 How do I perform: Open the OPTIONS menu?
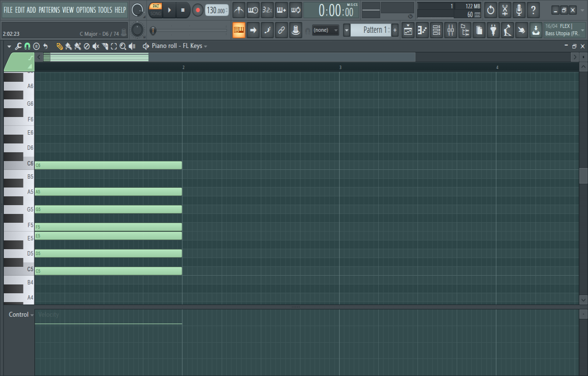(86, 10)
